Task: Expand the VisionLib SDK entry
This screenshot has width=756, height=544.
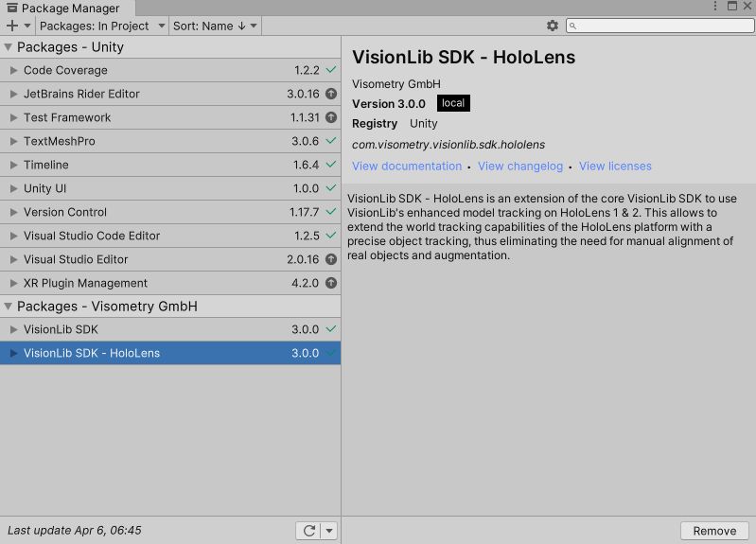Action: [x=13, y=329]
